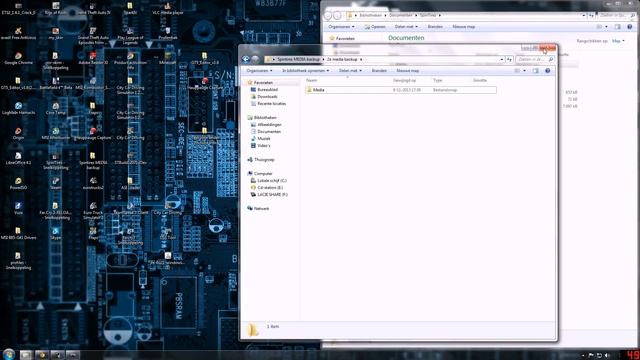Select the Media folder row

[401, 90]
